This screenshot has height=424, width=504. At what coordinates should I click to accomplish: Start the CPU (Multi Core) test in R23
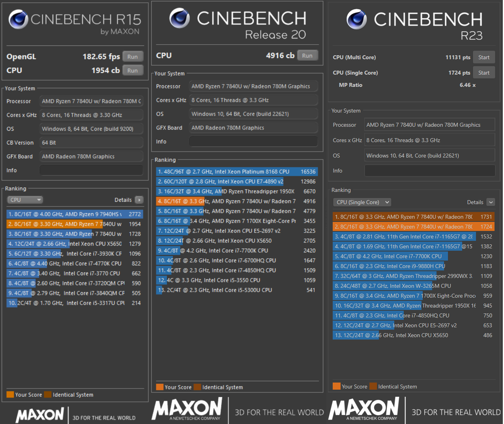coord(484,57)
